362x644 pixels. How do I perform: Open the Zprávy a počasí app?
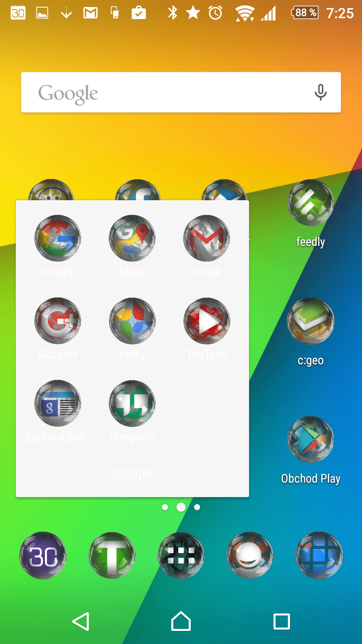(58, 403)
